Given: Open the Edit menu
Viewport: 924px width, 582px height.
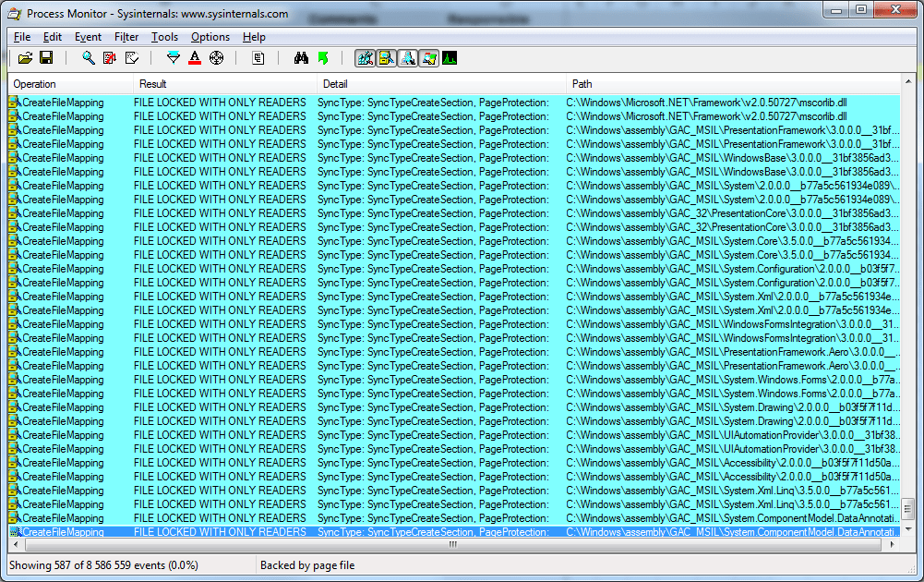Looking at the screenshot, I should [53, 37].
